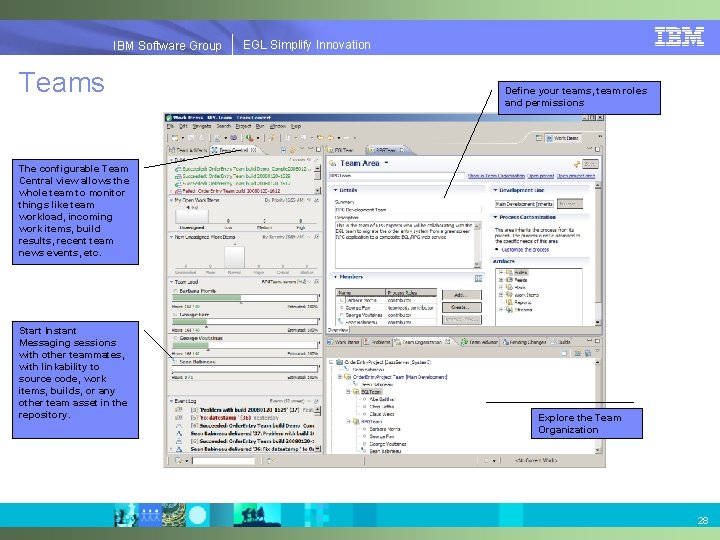Click the description text area
The width and height of the screenshot is (720, 540).
tap(405, 245)
